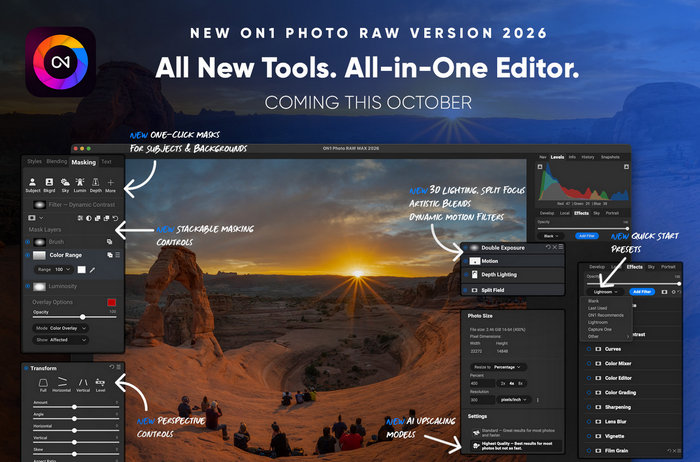Select the 2x resize button

(x=503, y=383)
